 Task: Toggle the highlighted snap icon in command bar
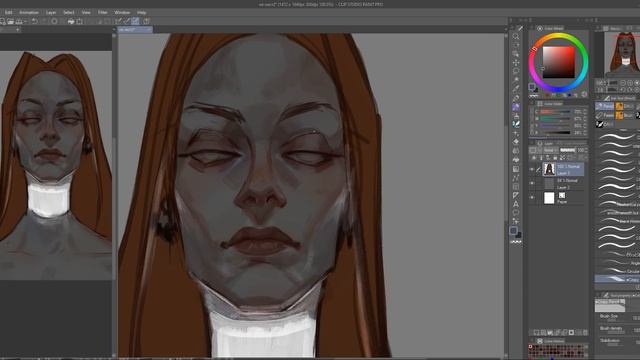(135, 21)
